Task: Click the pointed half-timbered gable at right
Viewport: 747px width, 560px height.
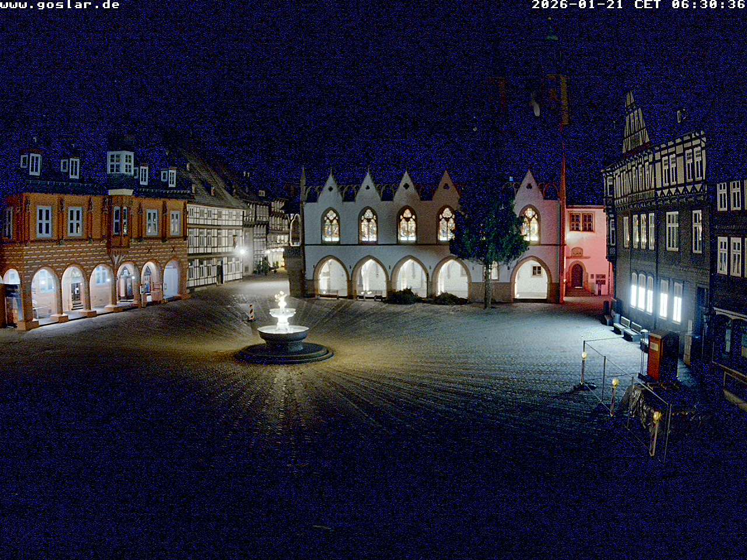Action: [634, 125]
